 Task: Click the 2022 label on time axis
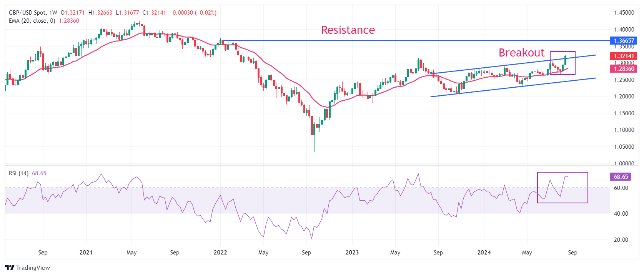point(220,253)
